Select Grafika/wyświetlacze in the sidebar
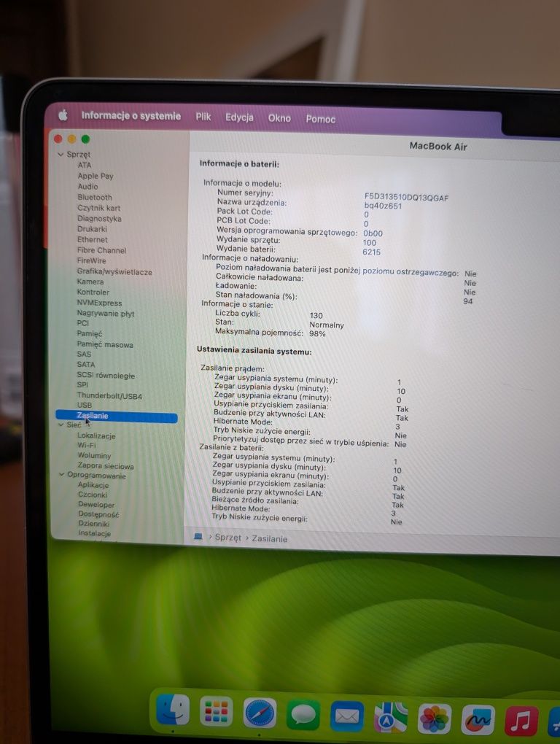Image resolution: width=560 pixels, height=744 pixels. (114, 272)
